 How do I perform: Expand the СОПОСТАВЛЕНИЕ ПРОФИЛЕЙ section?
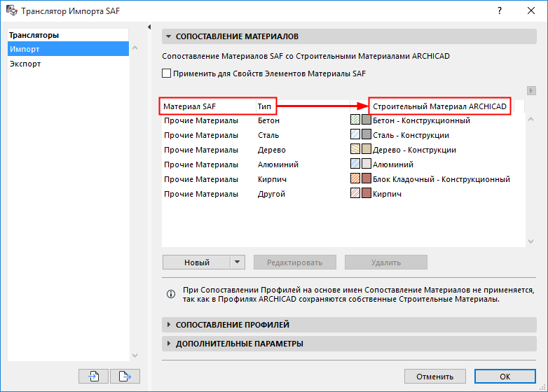click(x=168, y=325)
